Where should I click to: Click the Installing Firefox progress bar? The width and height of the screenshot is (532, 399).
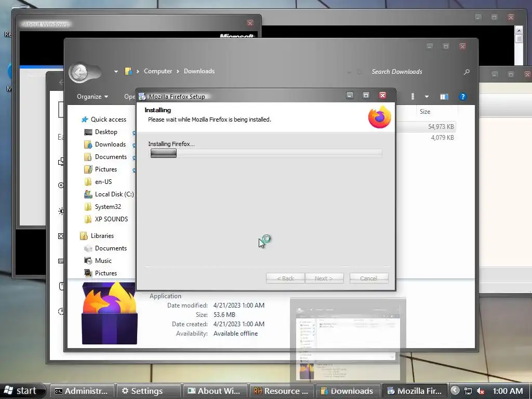point(267,153)
